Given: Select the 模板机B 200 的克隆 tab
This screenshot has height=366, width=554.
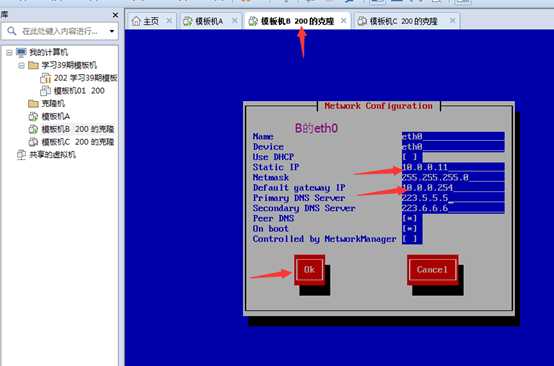Looking at the screenshot, I should point(297,21).
